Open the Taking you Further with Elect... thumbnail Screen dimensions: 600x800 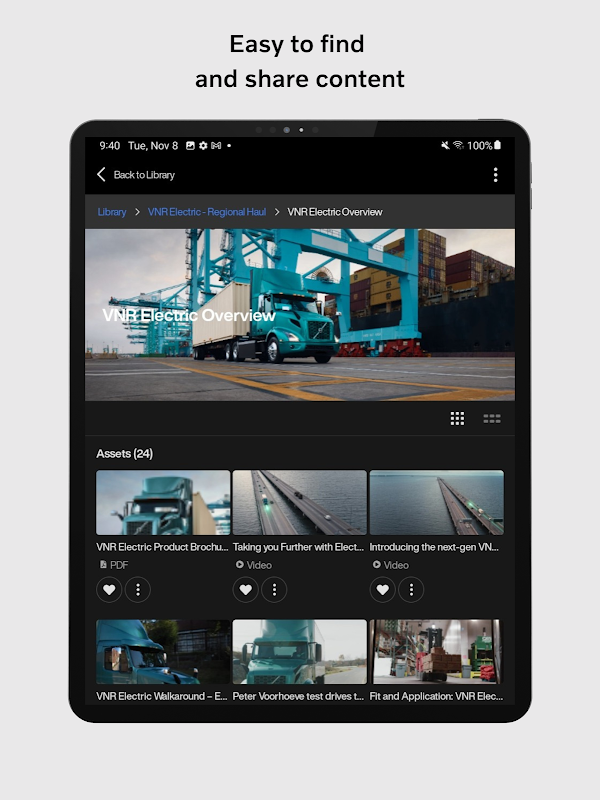[299, 502]
